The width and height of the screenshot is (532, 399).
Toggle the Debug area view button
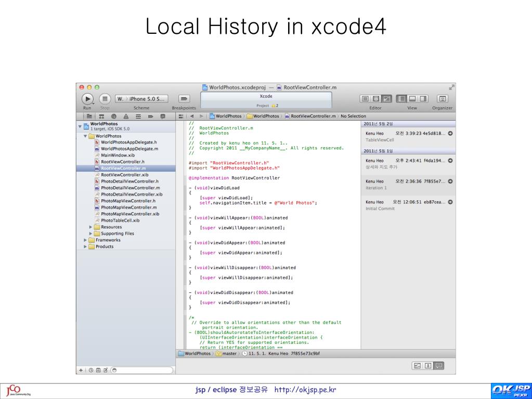(412, 99)
